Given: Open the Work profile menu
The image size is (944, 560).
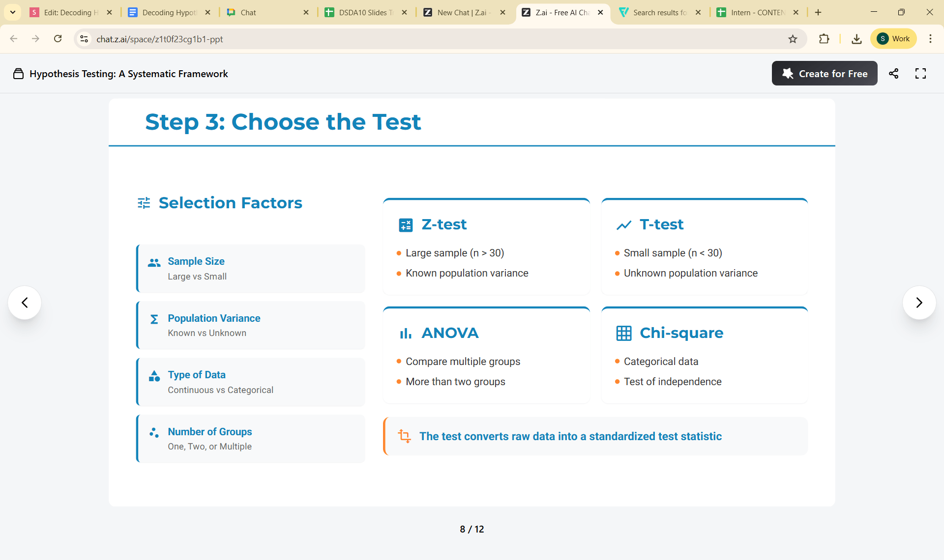Looking at the screenshot, I should (893, 39).
